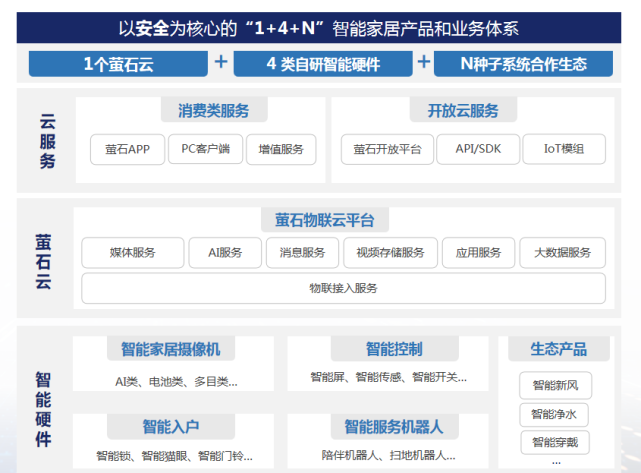Image resolution: width=641 pixels, height=473 pixels.
Task: Select the 智能新风 box
Action: pyautogui.click(x=556, y=385)
